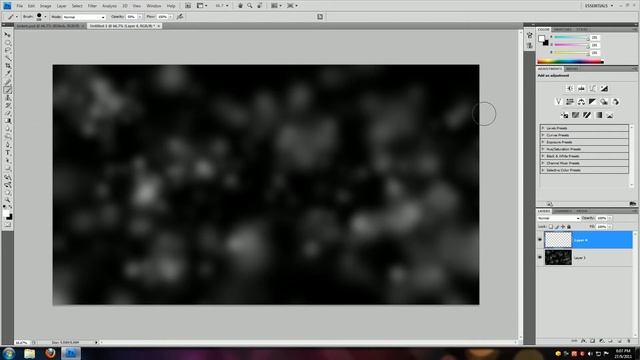
Task: Open the layer blend mode dropdown
Action: pos(558,218)
